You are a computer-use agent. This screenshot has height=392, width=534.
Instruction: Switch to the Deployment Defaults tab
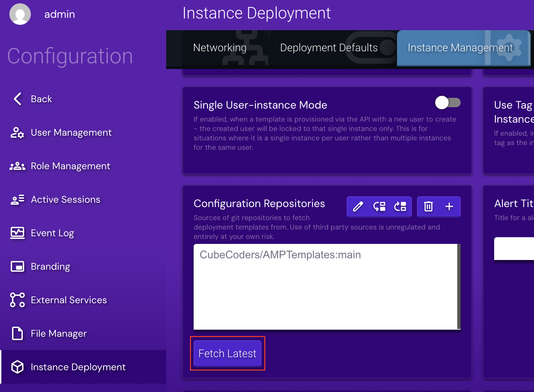[x=329, y=48]
